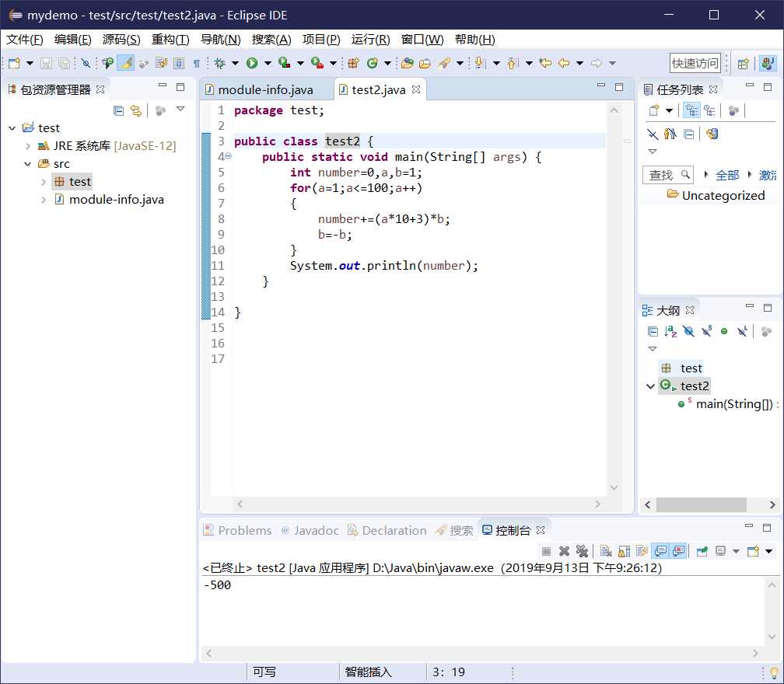The width and height of the screenshot is (784, 684).
Task: Expand module-info.java tree node
Action: [44, 200]
